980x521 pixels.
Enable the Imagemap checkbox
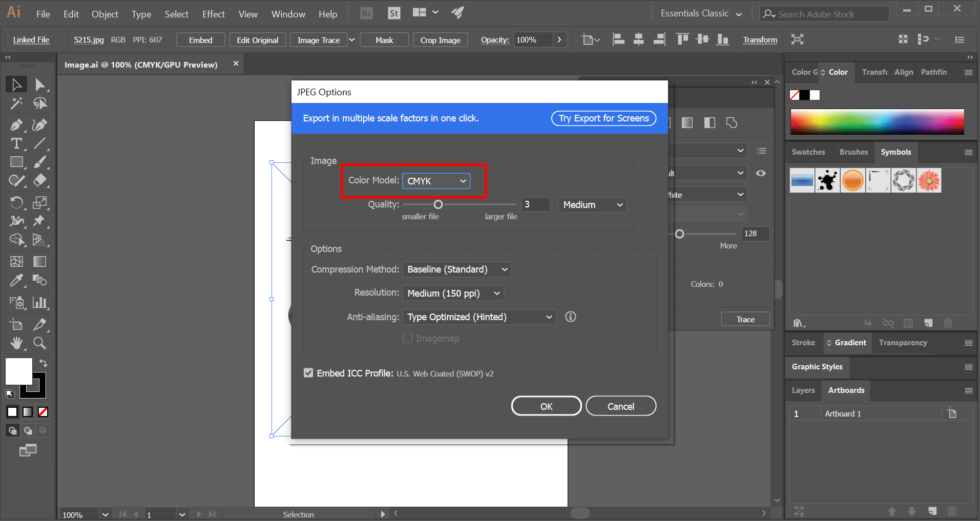[x=407, y=338]
